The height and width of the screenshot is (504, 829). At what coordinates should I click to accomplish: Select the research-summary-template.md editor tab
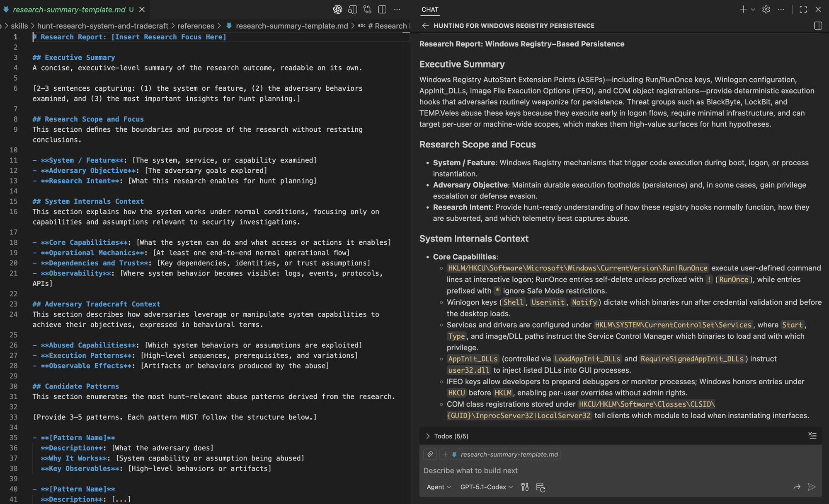click(x=69, y=10)
